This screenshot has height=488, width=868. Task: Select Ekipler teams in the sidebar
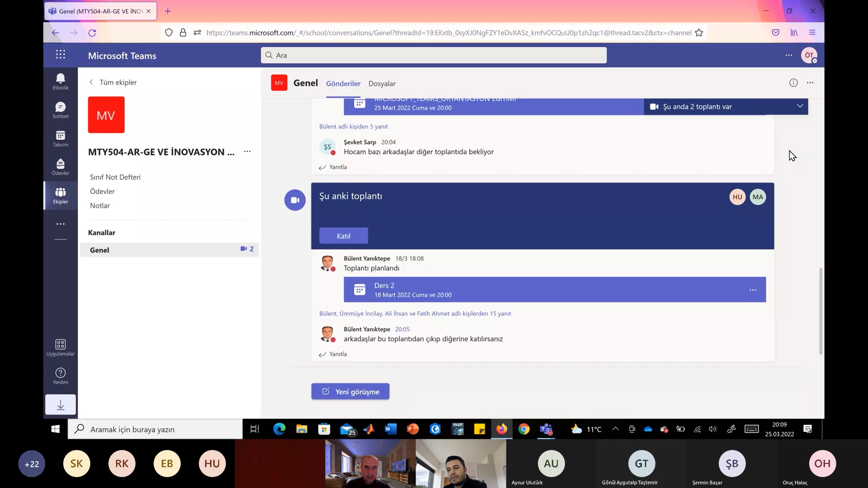click(60, 196)
